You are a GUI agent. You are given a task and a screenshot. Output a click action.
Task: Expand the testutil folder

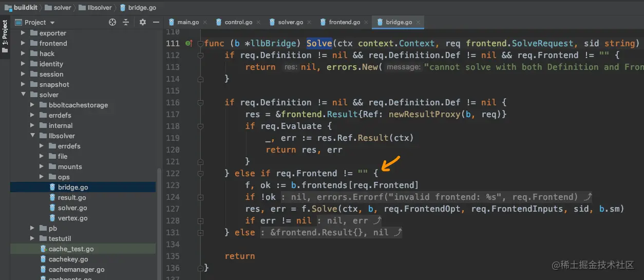pos(32,238)
